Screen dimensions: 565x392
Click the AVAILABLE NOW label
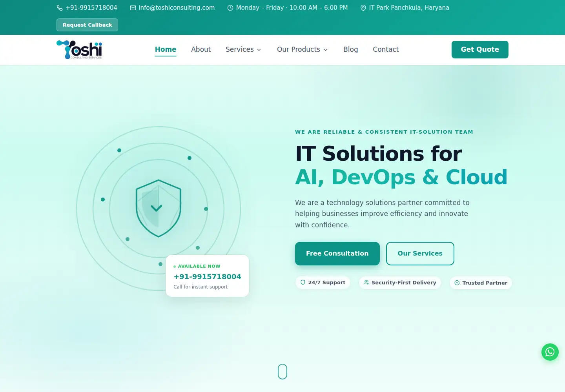point(199,266)
